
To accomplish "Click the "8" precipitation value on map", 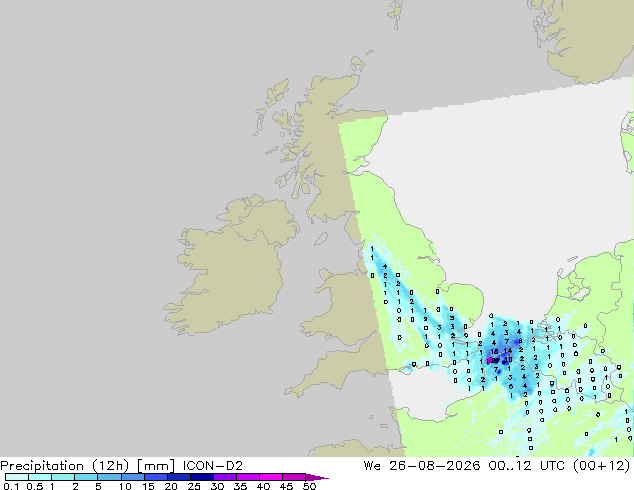I will [x=520, y=341].
